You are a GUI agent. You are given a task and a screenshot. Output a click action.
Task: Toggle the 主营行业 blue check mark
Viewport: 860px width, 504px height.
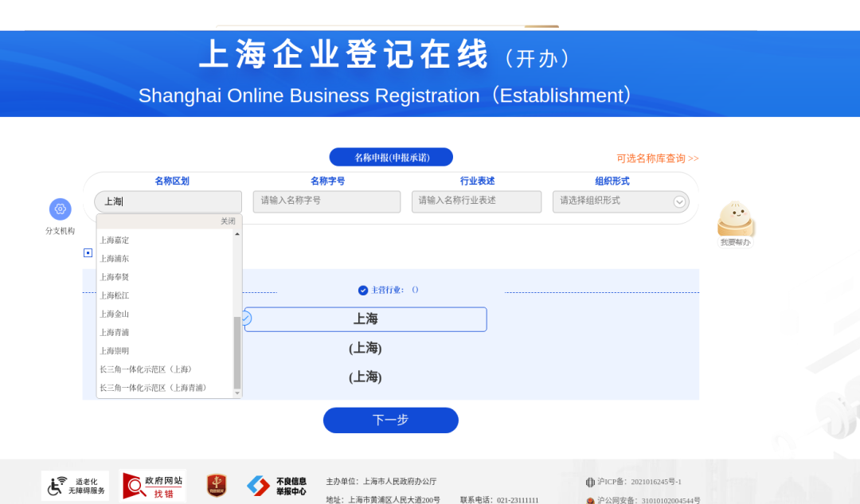(x=362, y=290)
